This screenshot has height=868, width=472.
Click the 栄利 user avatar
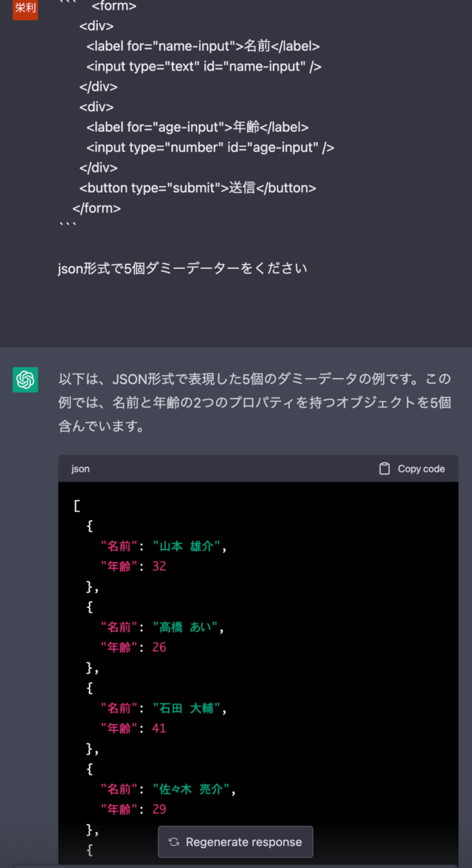[x=25, y=7]
